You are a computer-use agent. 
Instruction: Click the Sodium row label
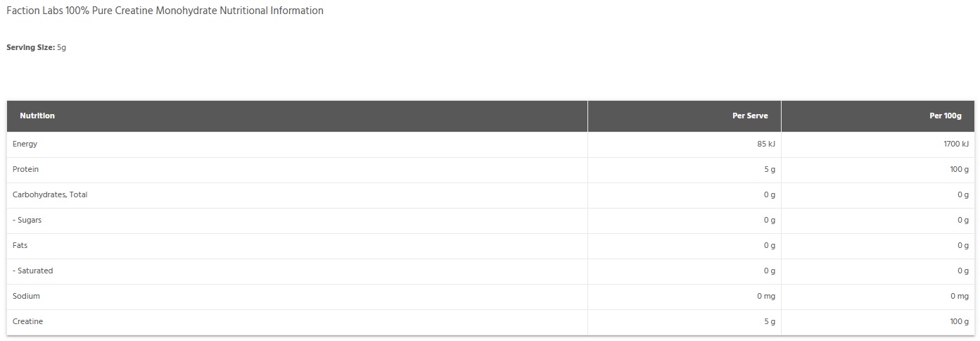[x=26, y=296]
